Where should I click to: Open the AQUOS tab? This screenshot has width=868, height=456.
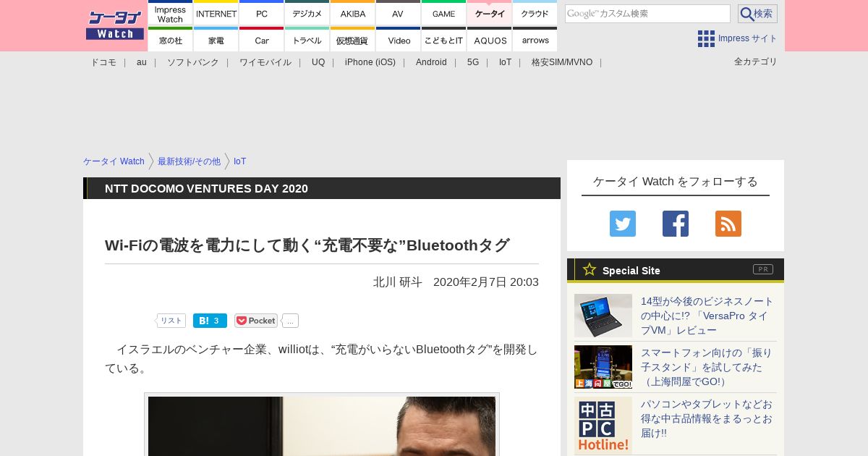pyautogui.click(x=490, y=40)
